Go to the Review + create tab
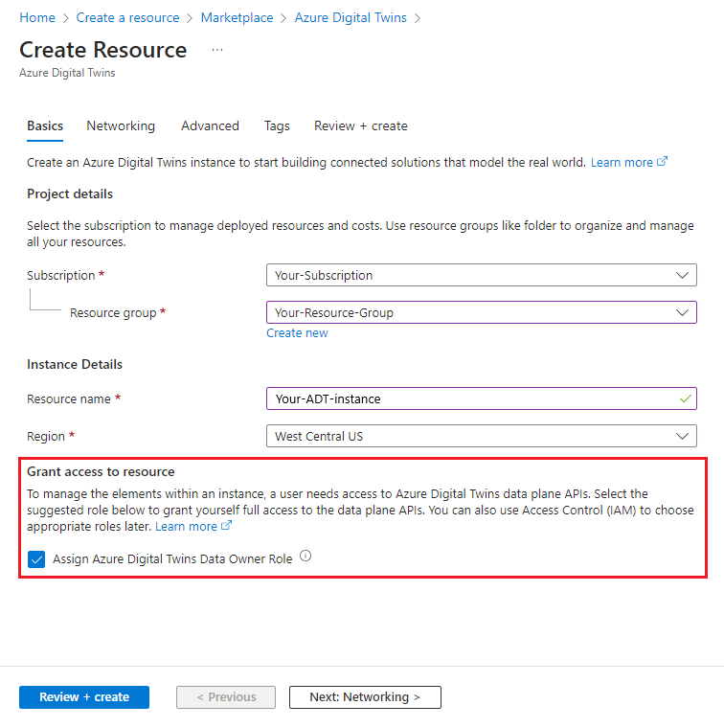Image resolution: width=724 pixels, height=728 pixels. [x=361, y=125]
